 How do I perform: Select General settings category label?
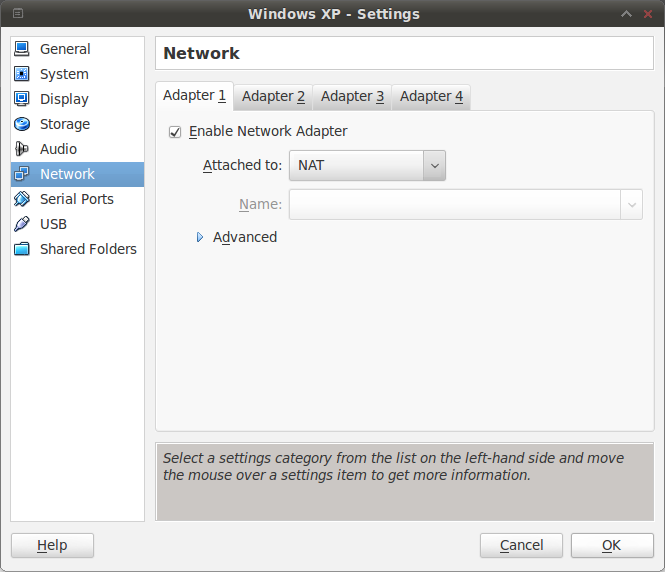[x=65, y=49]
